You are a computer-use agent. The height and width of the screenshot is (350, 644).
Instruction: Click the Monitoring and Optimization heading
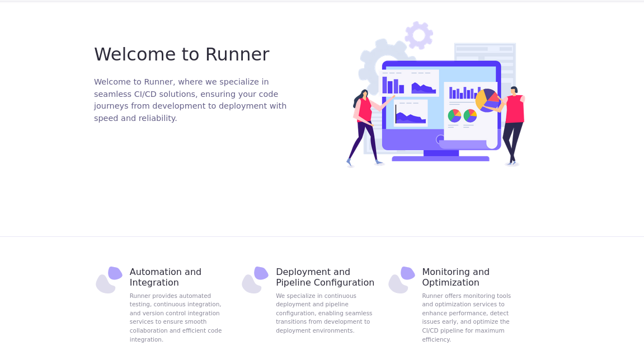coord(455,277)
